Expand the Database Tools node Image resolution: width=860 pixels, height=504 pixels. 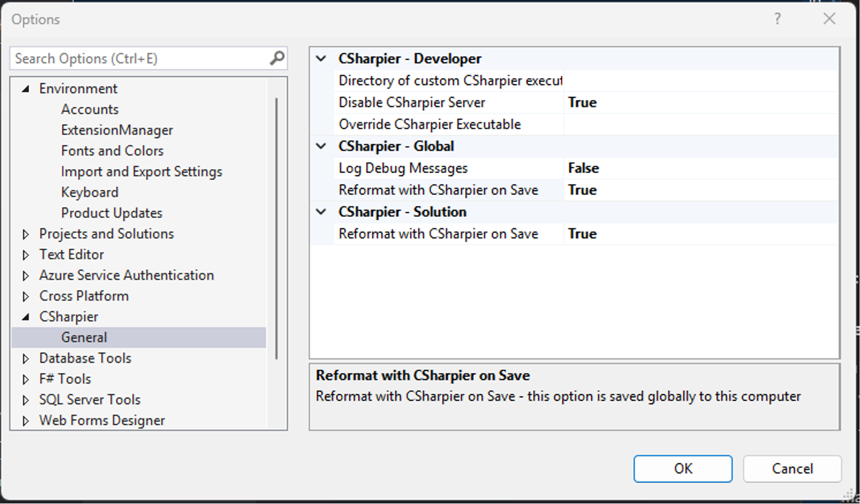coord(26,358)
